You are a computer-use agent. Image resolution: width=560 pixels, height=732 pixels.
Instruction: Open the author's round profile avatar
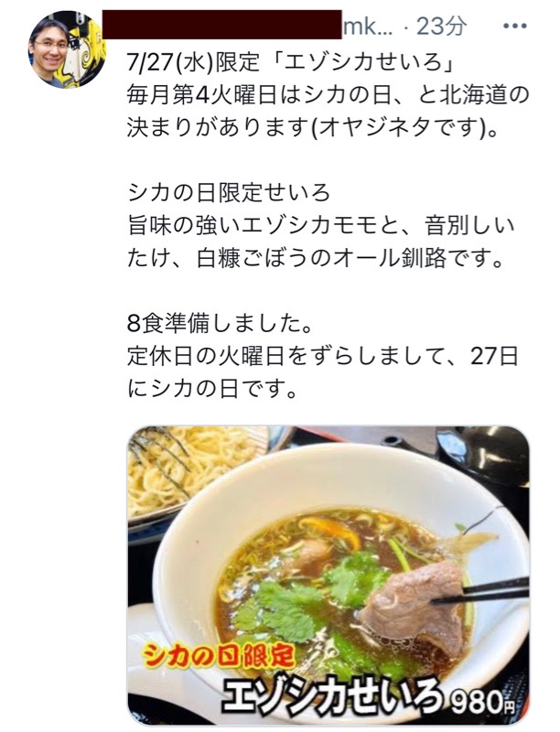[67, 49]
